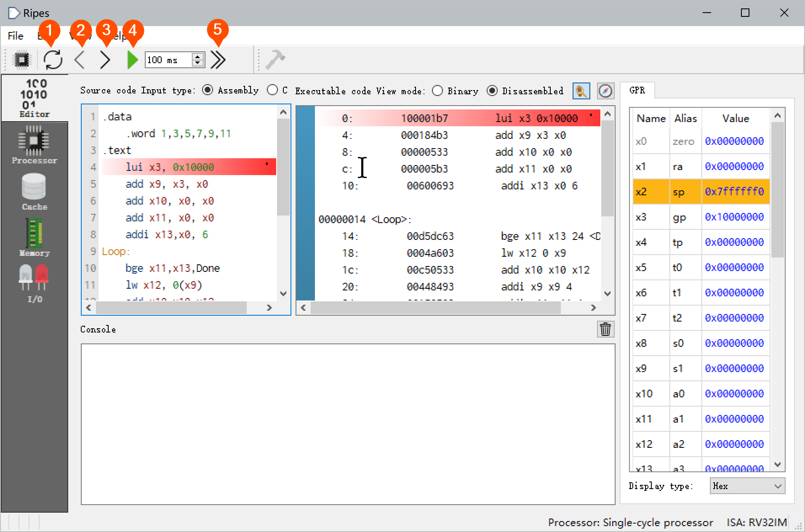
Task: Open the Editor tab in sidebar
Action: 35,98
